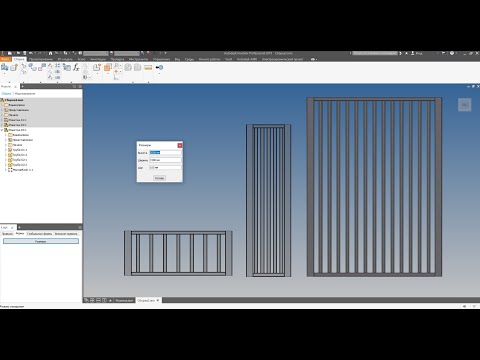Switch to the Vault ribbon tab
The height and width of the screenshot is (360, 480).
[228, 59]
